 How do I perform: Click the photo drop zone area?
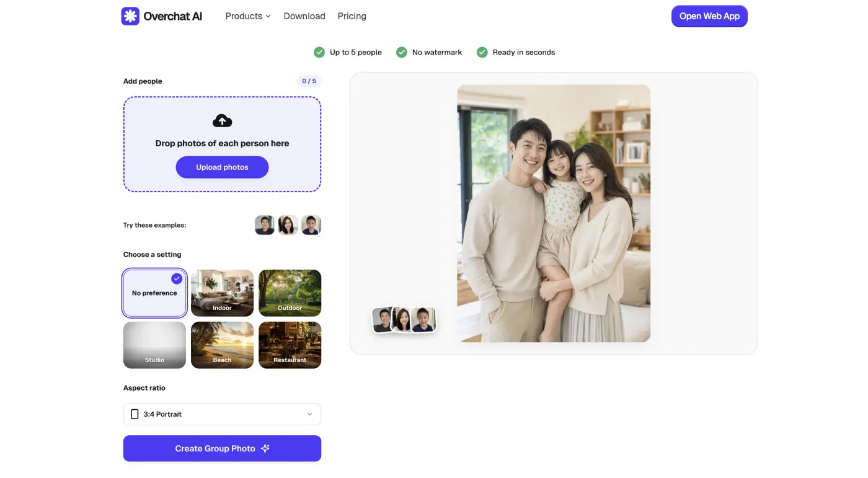coord(222,144)
